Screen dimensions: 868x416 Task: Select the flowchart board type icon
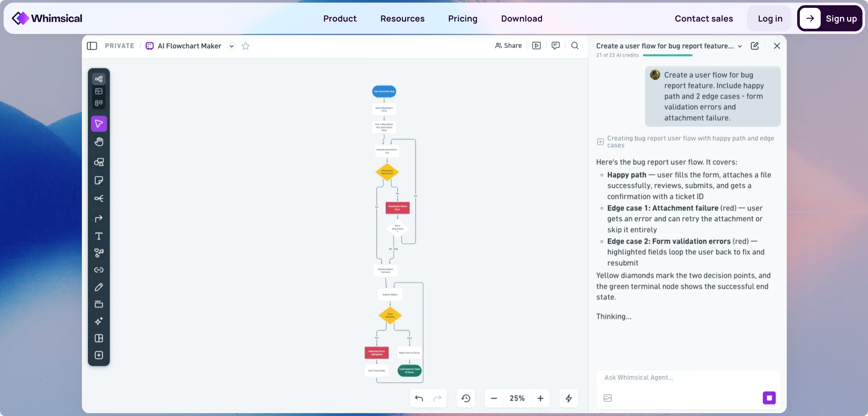click(99, 79)
